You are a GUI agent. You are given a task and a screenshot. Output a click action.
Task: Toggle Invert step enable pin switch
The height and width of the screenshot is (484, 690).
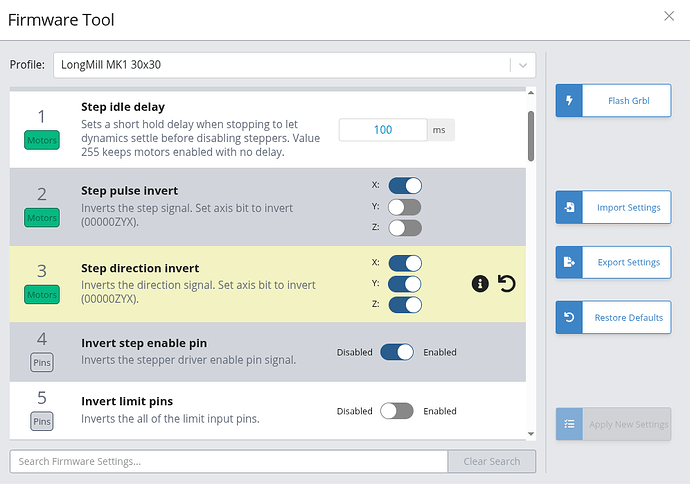(397, 352)
